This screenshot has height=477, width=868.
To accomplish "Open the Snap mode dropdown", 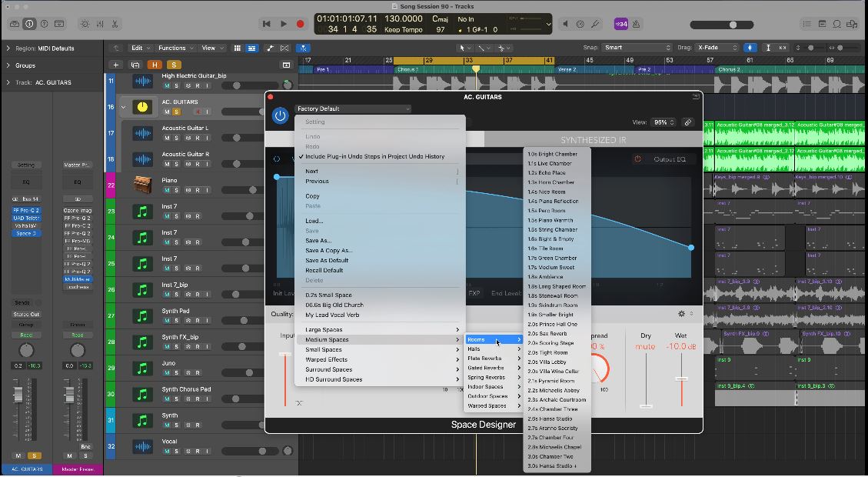I will click(637, 48).
